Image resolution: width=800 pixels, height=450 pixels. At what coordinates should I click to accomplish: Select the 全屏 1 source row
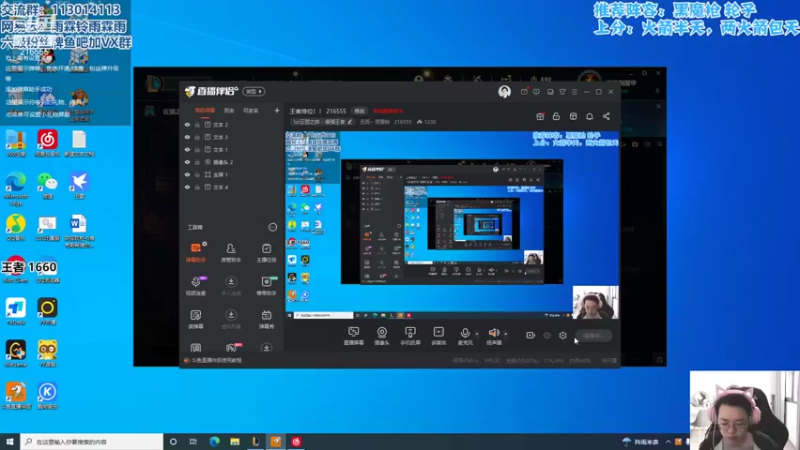pyautogui.click(x=232, y=174)
